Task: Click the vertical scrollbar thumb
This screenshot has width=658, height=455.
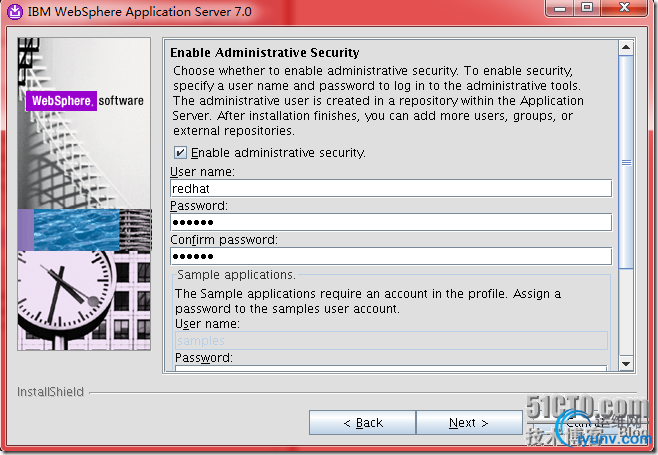Action: tap(626, 160)
